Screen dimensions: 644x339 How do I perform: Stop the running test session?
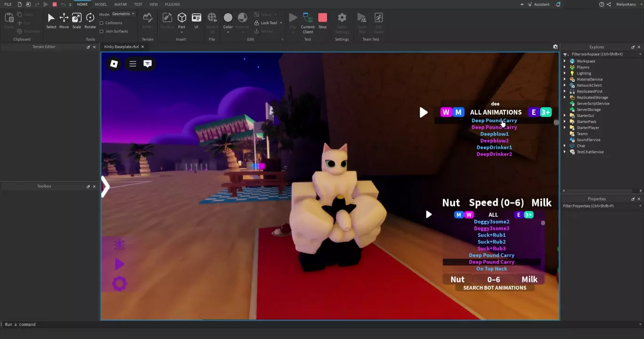point(322,20)
